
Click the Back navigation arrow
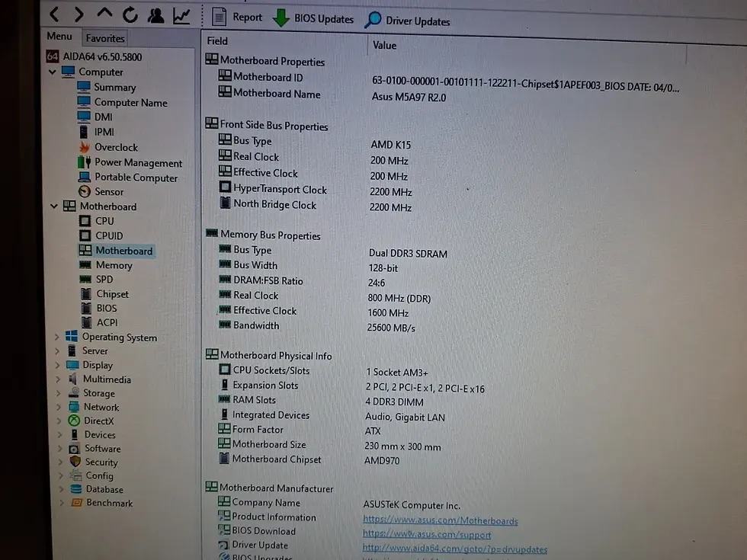[x=55, y=14]
